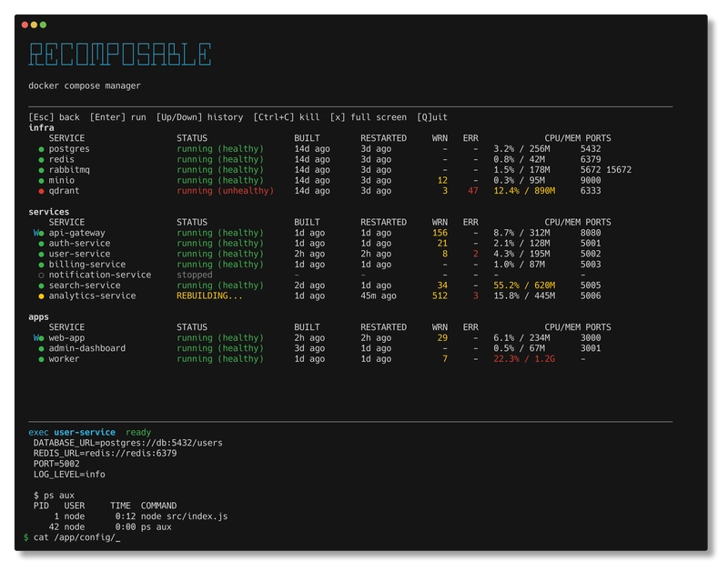The height and width of the screenshot is (571, 728).
Task: Click the services group header
Action: pyautogui.click(x=49, y=212)
